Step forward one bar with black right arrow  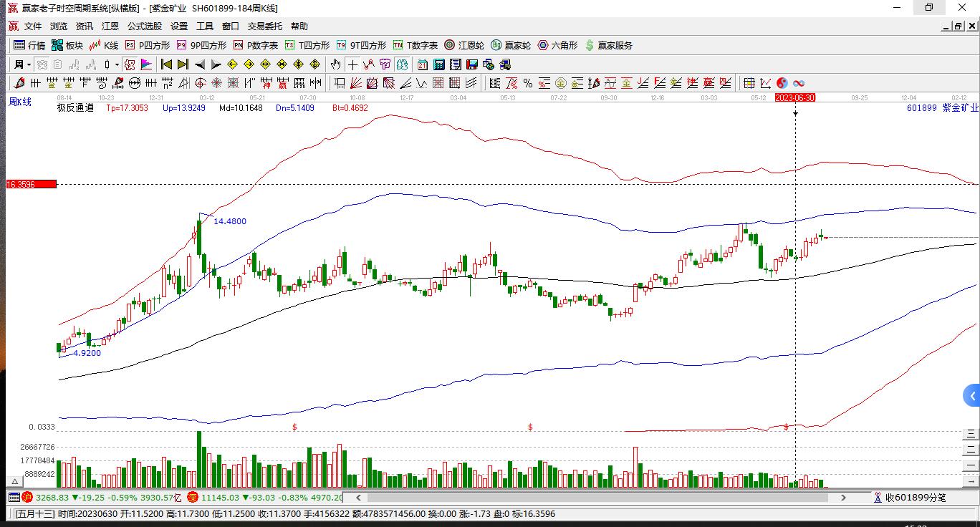[216, 64]
